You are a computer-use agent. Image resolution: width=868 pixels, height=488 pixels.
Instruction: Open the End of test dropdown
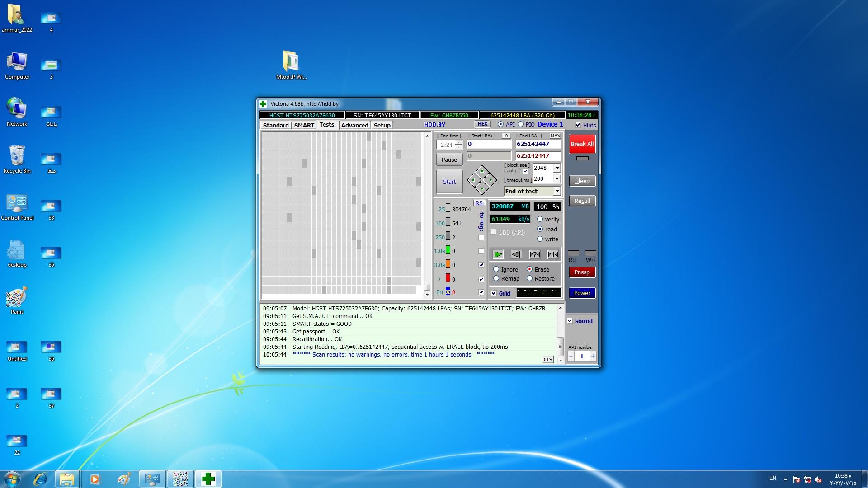pos(557,192)
